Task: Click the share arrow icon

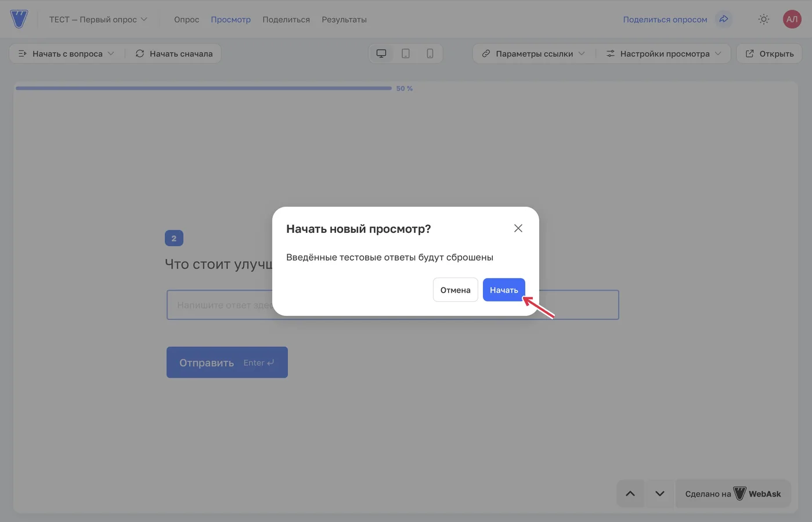Action: tap(724, 19)
